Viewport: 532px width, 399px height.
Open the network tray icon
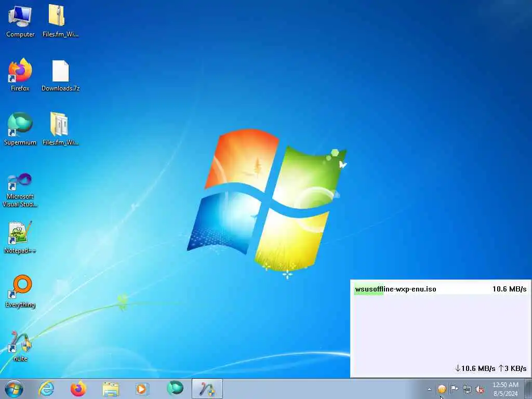(467, 389)
